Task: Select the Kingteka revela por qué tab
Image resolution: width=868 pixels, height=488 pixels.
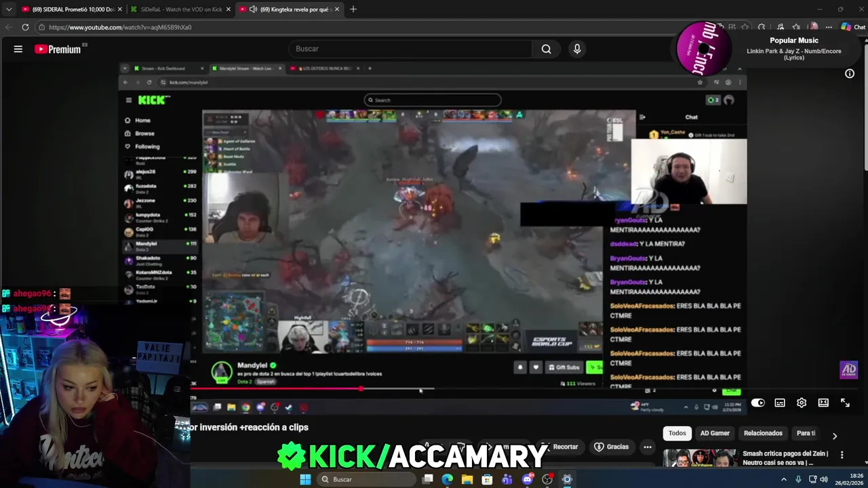Action: click(x=290, y=9)
